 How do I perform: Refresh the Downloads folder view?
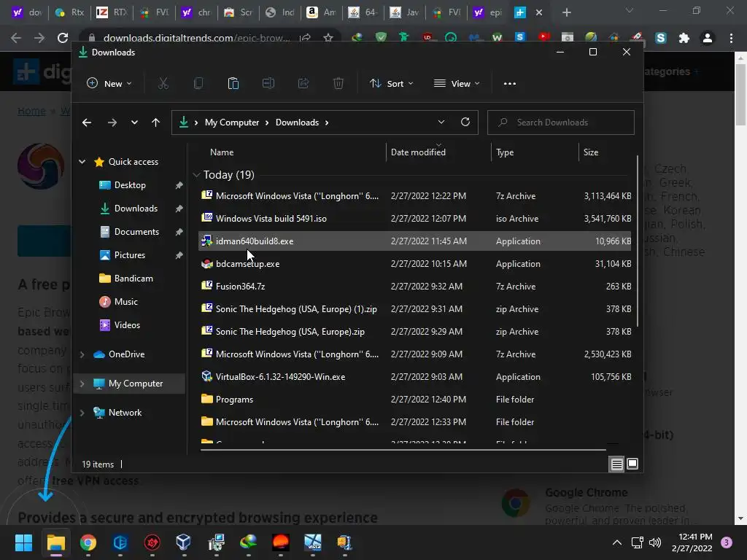[x=465, y=122]
